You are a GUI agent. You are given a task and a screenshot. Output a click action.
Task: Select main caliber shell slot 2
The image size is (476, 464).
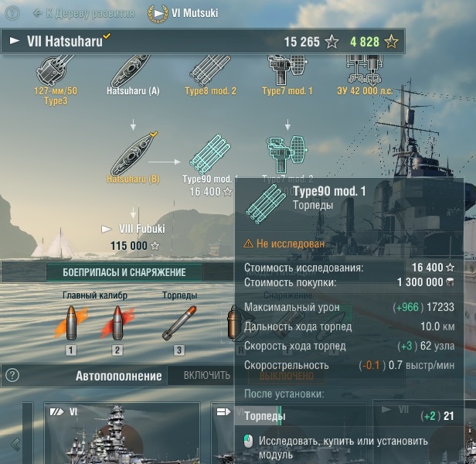tap(117, 329)
